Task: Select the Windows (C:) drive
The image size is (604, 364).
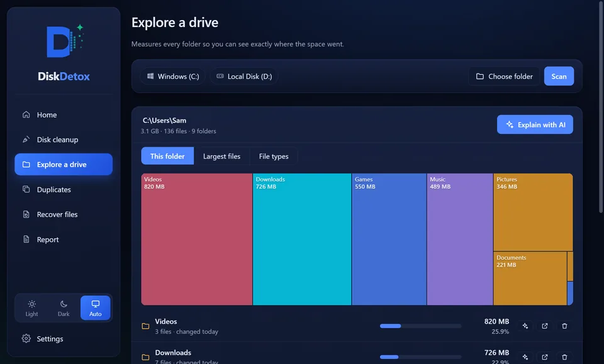Action: (172, 76)
